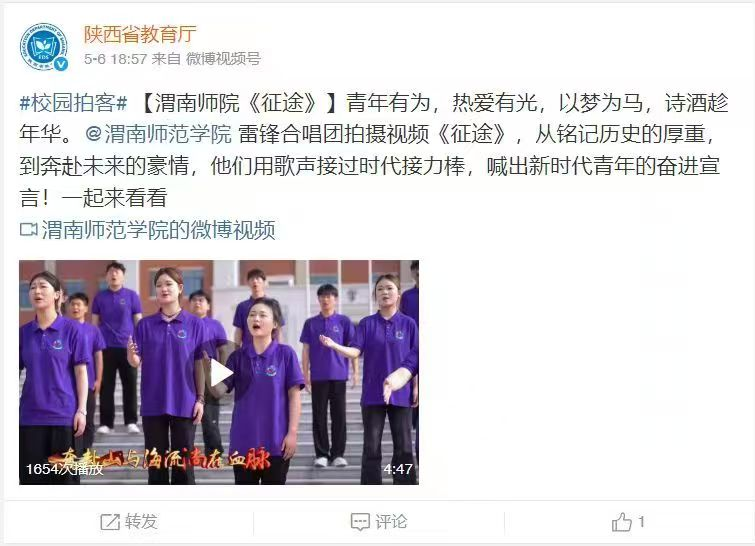Open 渭南师范学院的微博视频 link
The height and width of the screenshot is (546, 755).
click(158, 230)
